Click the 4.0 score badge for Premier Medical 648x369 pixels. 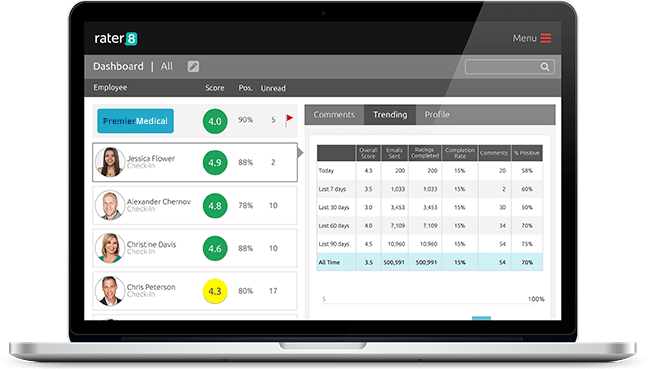[x=215, y=121]
